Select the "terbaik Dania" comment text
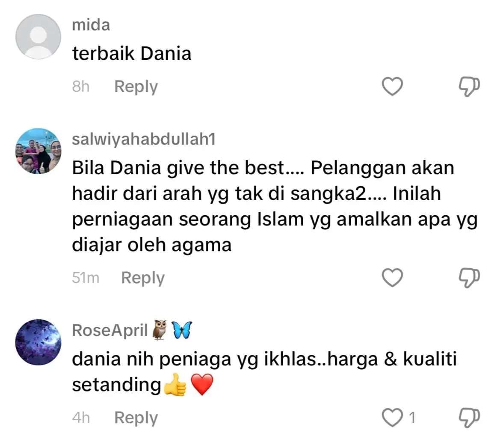This screenshot has height=448, width=500. coord(132,53)
